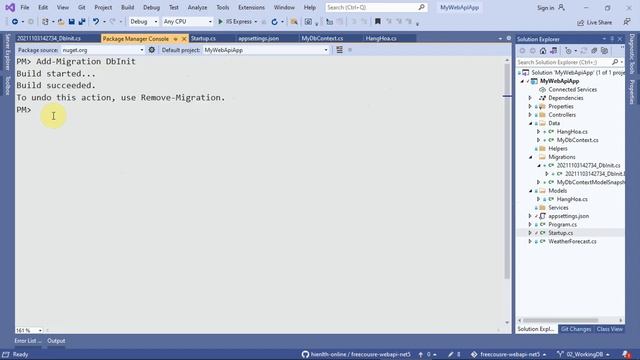Click freecourse-webapi-net5 repository in status bar
The image size is (640, 360).
[x=509, y=354]
